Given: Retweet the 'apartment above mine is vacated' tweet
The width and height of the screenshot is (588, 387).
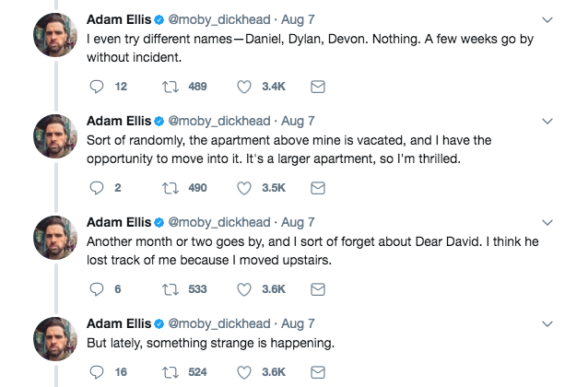Looking at the screenshot, I should 170,187.
